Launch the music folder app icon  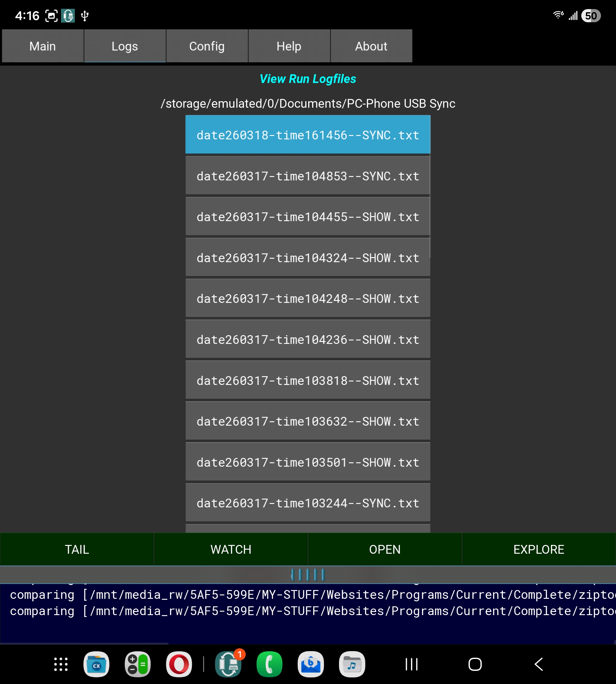(x=352, y=664)
